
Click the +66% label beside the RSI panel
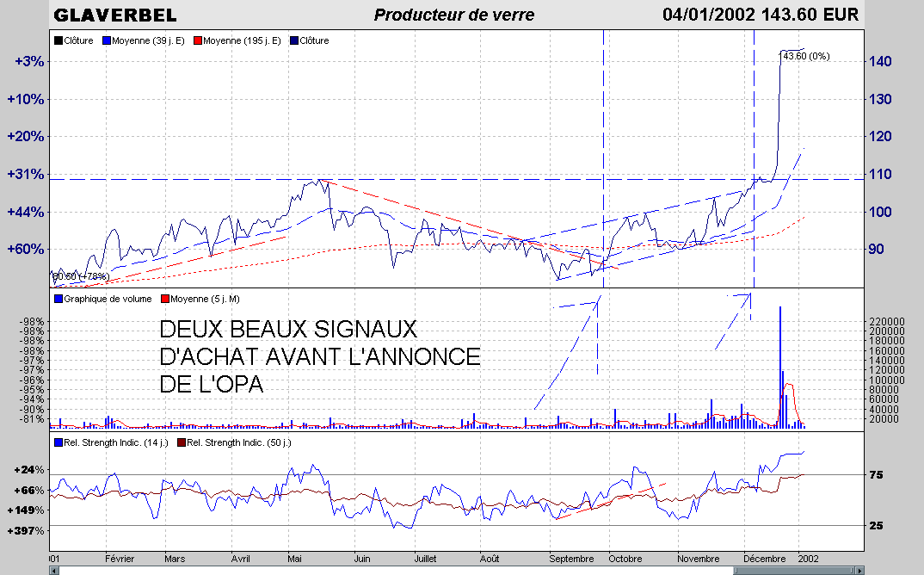[29, 491]
